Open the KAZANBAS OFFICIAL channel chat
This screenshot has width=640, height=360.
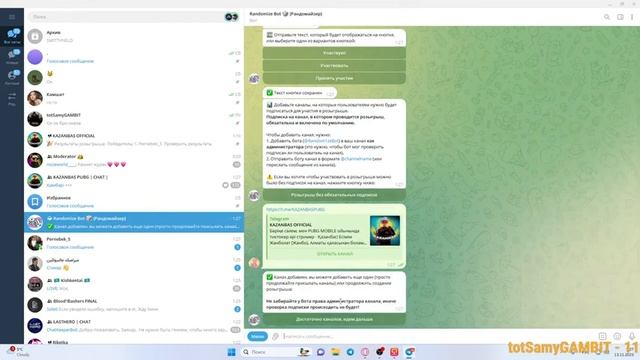(x=134, y=140)
